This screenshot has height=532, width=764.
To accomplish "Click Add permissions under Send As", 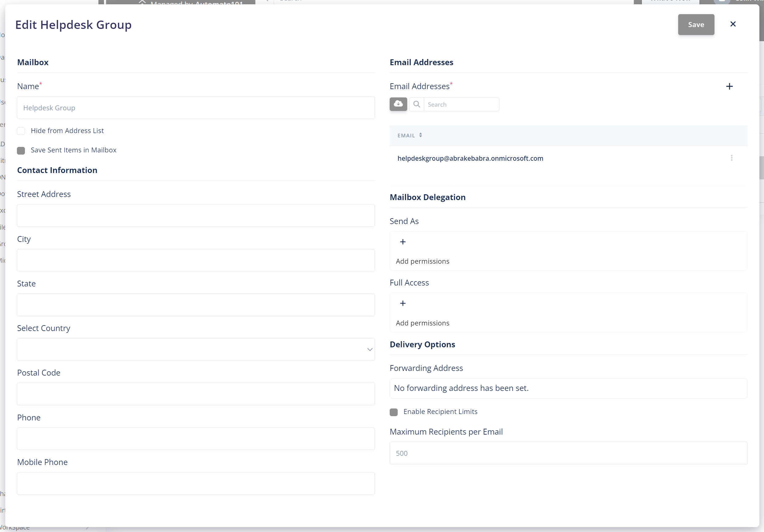I will [x=423, y=261].
